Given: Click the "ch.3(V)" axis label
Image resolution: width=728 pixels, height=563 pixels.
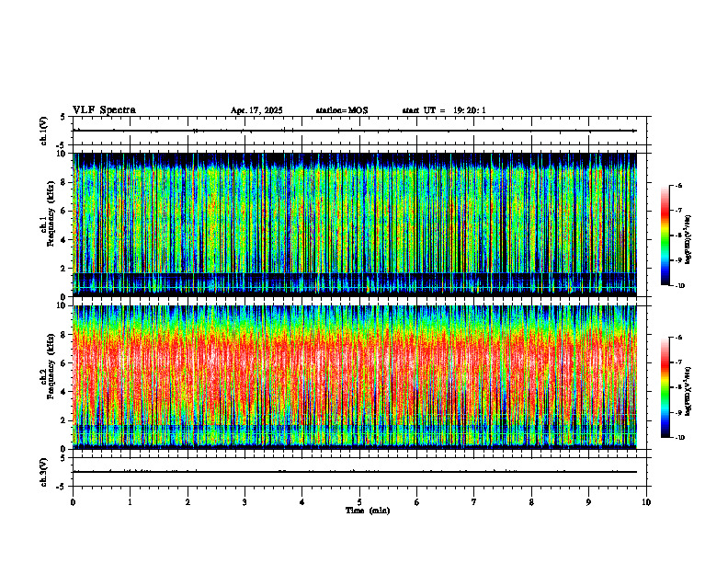Looking at the screenshot, I should (x=44, y=472).
